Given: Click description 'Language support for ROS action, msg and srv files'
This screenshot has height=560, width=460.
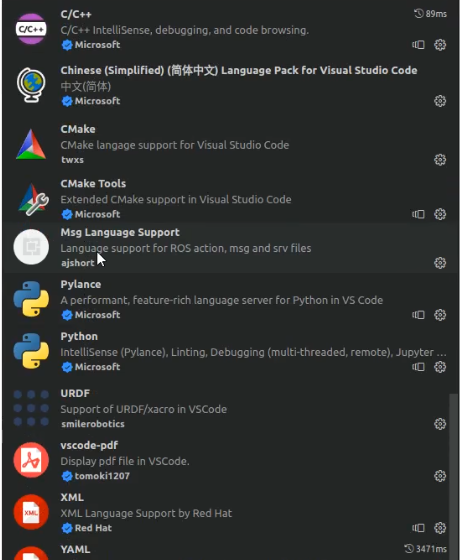Looking at the screenshot, I should tap(186, 248).
